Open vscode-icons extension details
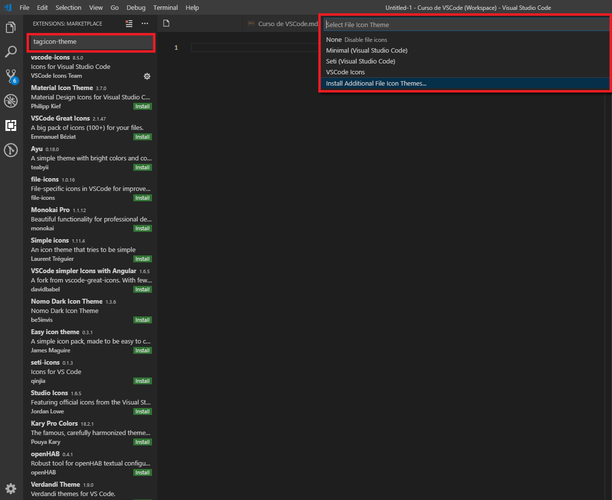Viewport: 612px width, 500px height. 50,57
